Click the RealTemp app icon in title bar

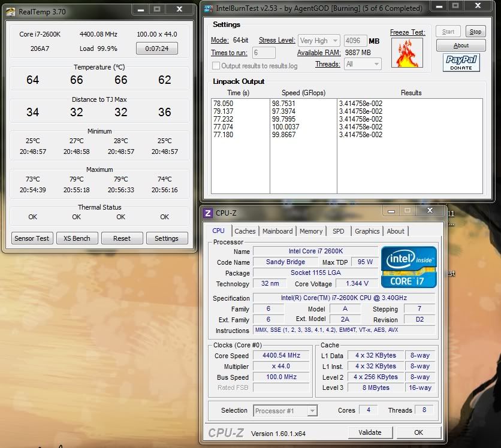(10, 12)
